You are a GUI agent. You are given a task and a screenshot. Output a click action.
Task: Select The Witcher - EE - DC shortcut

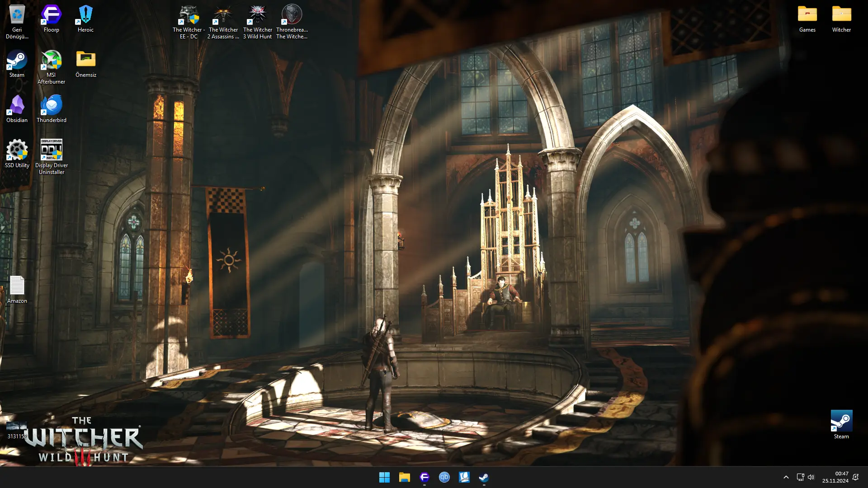[189, 21]
